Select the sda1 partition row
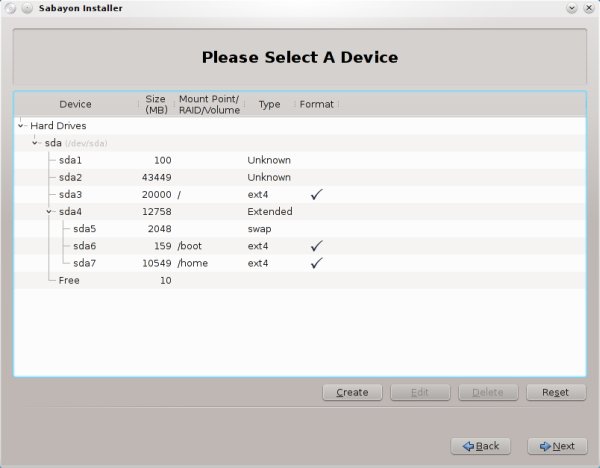 coord(300,160)
